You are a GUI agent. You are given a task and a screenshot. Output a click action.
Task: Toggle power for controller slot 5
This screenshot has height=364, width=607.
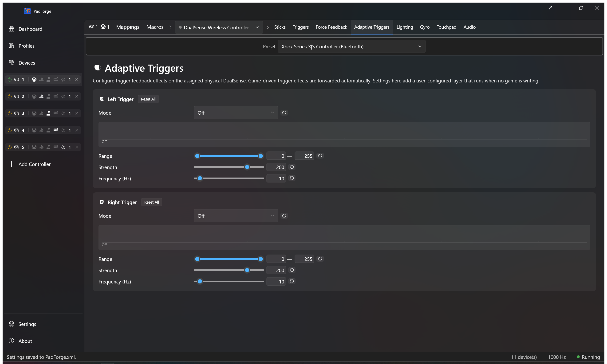point(10,147)
